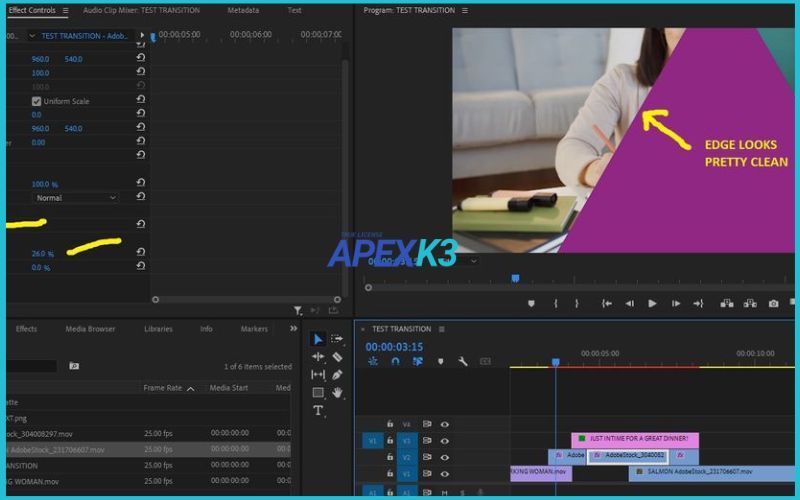
Task: Expand hidden project panel tabs chevron
Action: coord(293,328)
